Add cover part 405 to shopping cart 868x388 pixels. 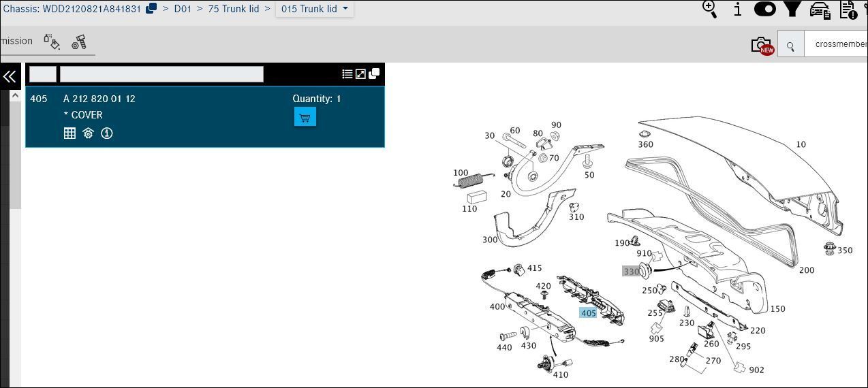pyautogui.click(x=305, y=117)
